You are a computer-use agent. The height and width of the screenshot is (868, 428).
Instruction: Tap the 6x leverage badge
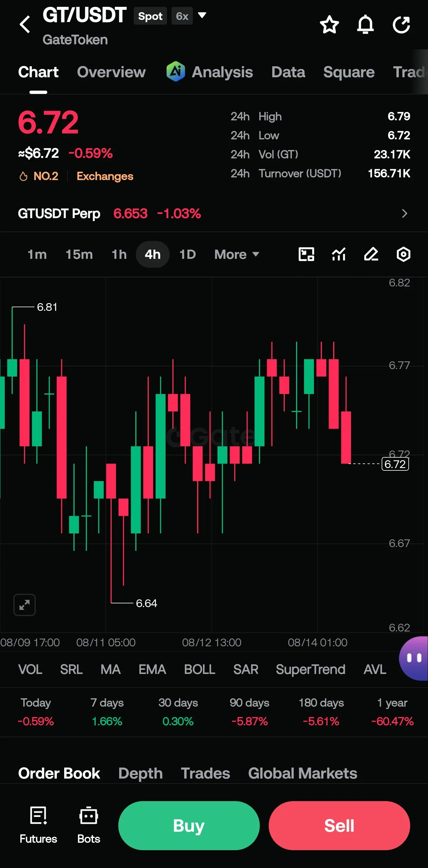182,16
